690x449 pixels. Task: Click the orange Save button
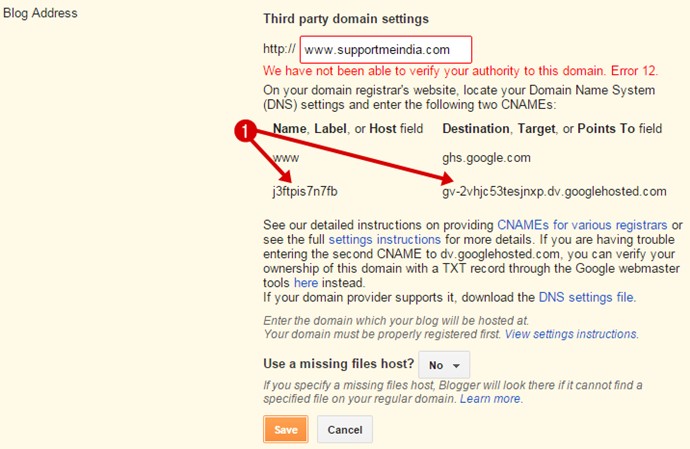[x=286, y=429]
